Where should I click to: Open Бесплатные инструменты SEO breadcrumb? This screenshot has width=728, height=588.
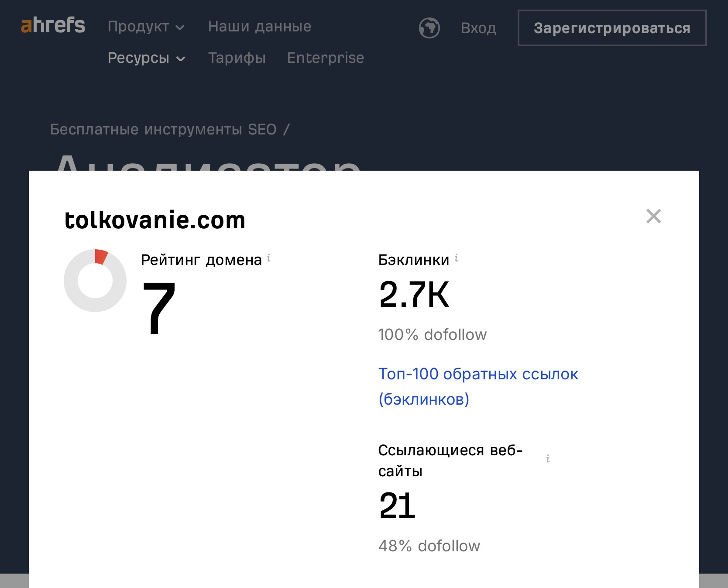(x=164, y=130)
